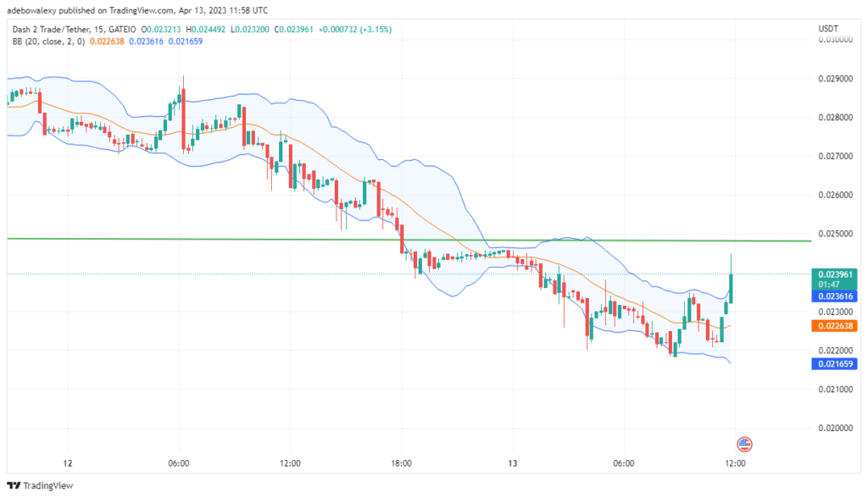The width and height of the screenshot is (868, 498).
Task: Click the 0.029000 price axis label
Action: tap(835, 79)
